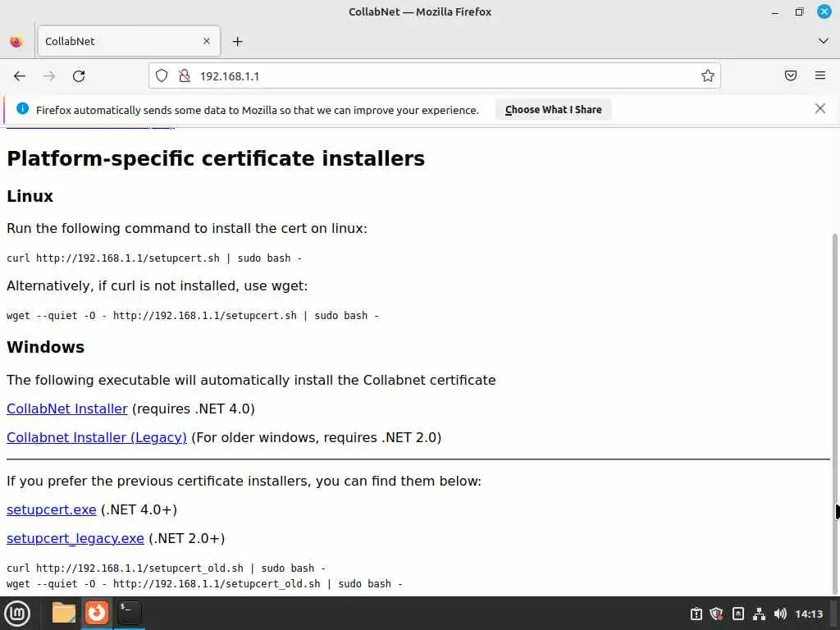Open a new tab with plus button

(237, 41)
